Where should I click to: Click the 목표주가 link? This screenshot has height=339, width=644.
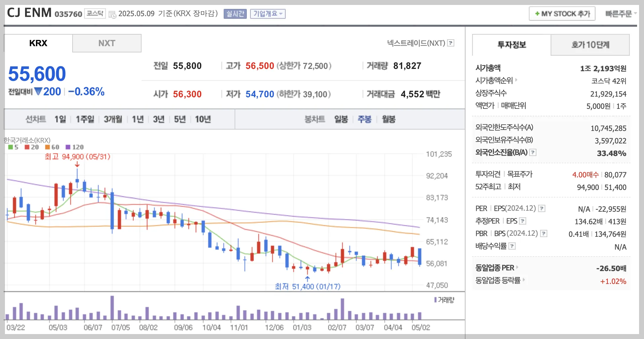coord(520,174)
